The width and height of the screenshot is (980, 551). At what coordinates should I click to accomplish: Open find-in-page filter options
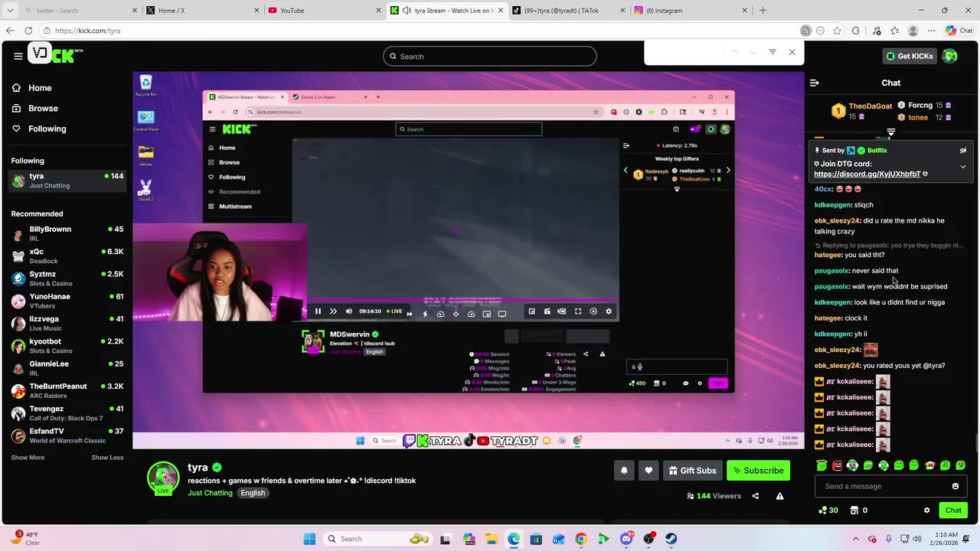click(x=773, y=52)
